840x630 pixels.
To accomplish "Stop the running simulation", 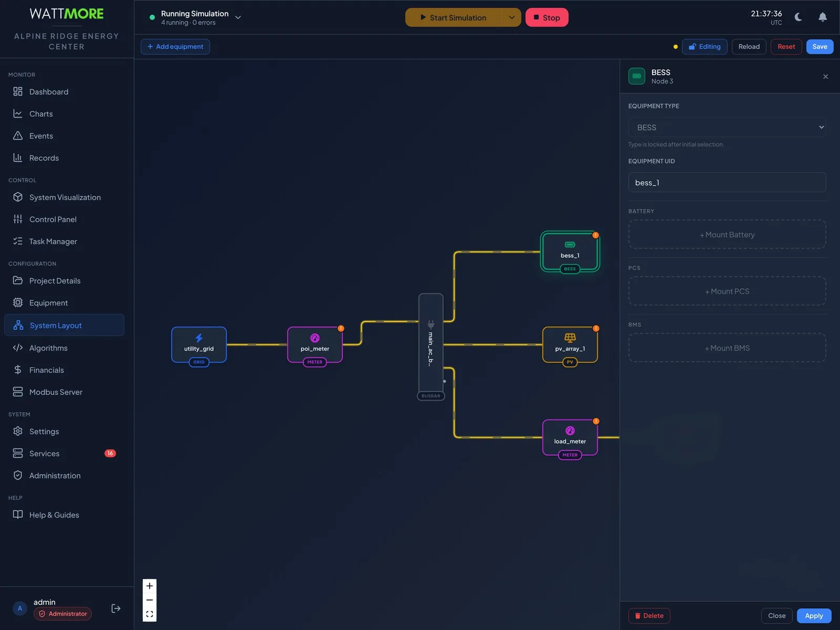I will click(x=547, y=17).
